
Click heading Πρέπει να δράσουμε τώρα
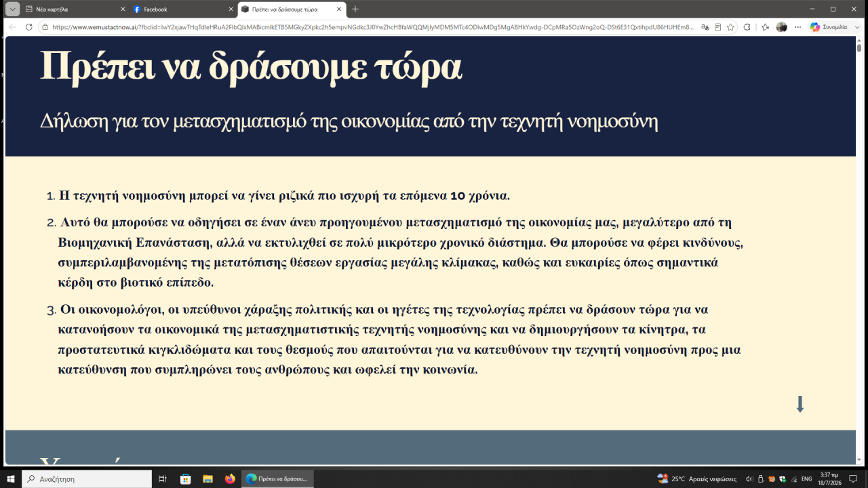pyautogui.click(x=251, y=67)
